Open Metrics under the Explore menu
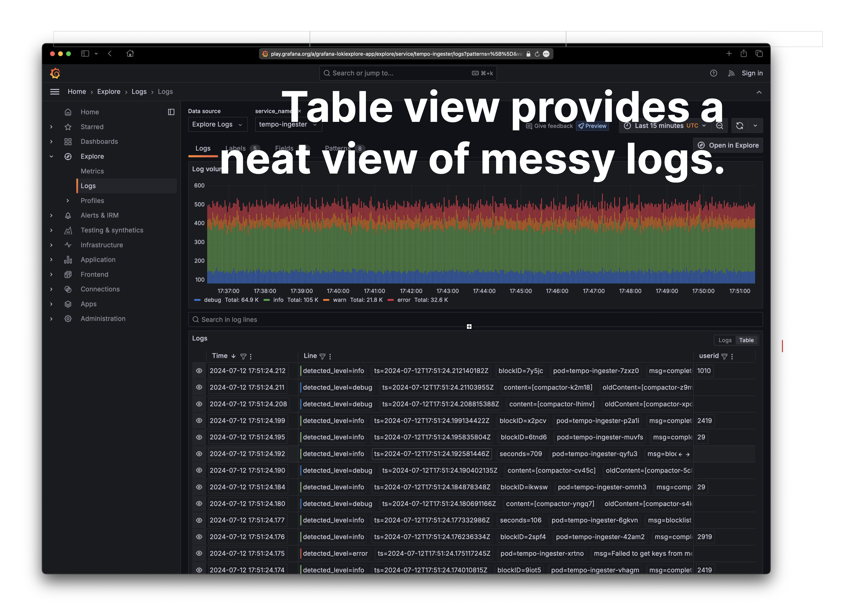Screen dimensions: 868x614 (x=92, y=171)
